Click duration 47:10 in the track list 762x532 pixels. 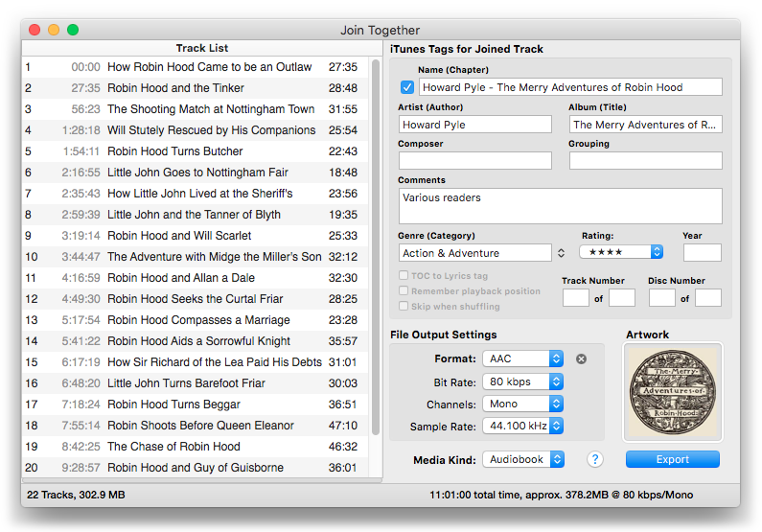342,426
